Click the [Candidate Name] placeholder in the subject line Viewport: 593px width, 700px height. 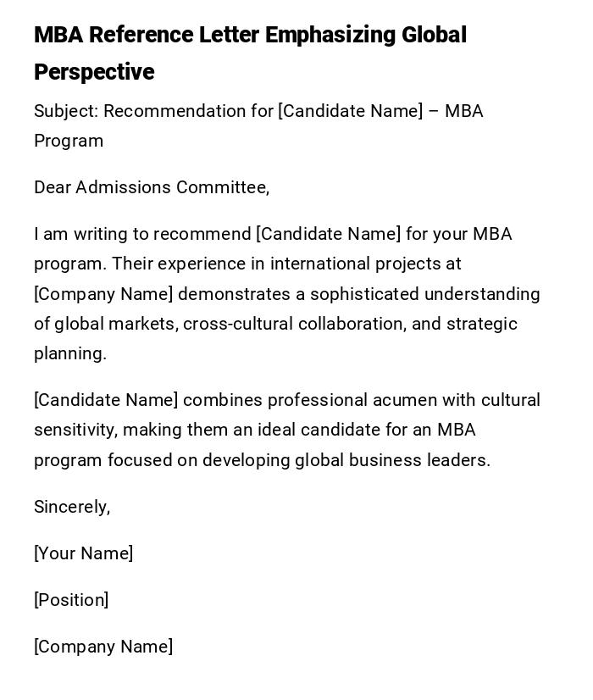point(350,112)
